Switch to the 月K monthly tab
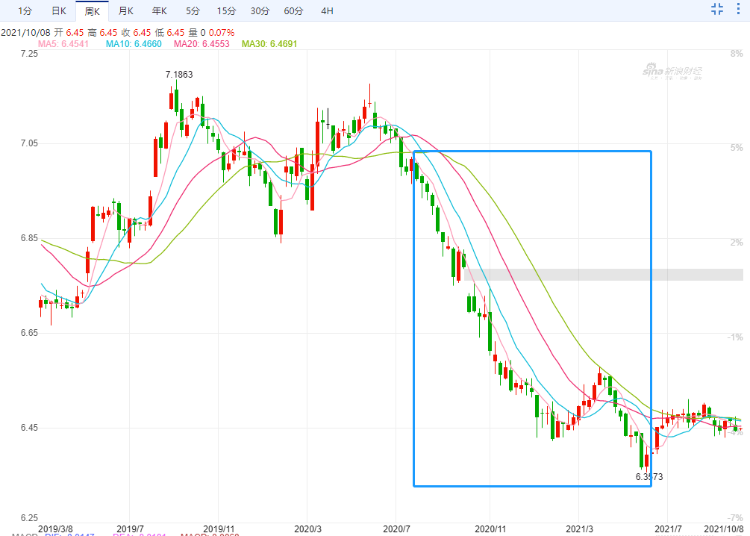Viewport: 750px width, 536px height. point(126,11)
